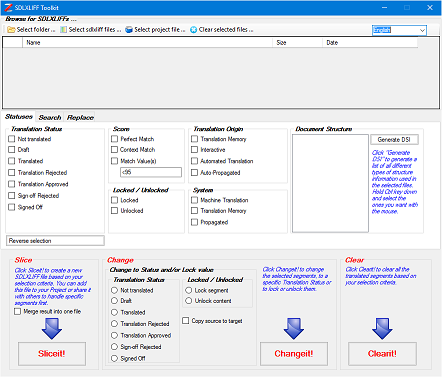Viewport: 442px width, 377px height.
Task: Enable Signed Off filter checkbox
Action: pos(12,207)
